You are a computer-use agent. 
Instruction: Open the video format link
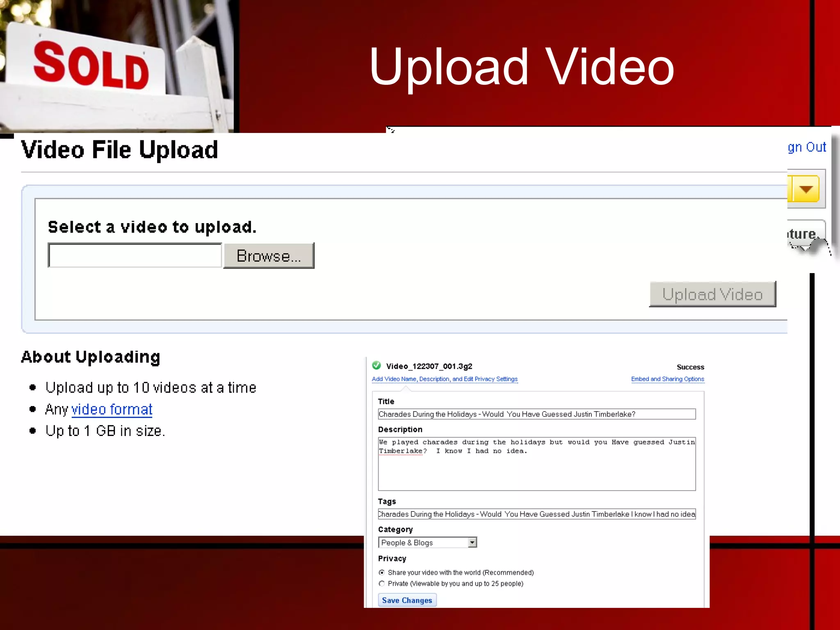pos(112,409)
